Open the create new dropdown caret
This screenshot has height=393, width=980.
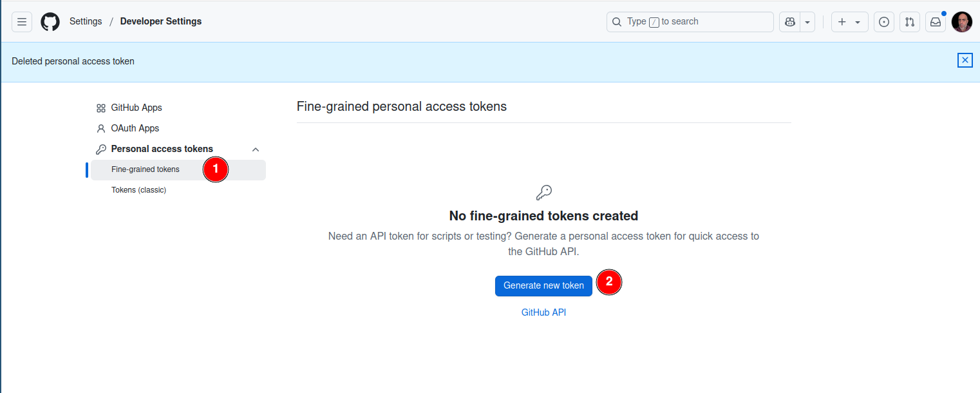tap(858, 22)
